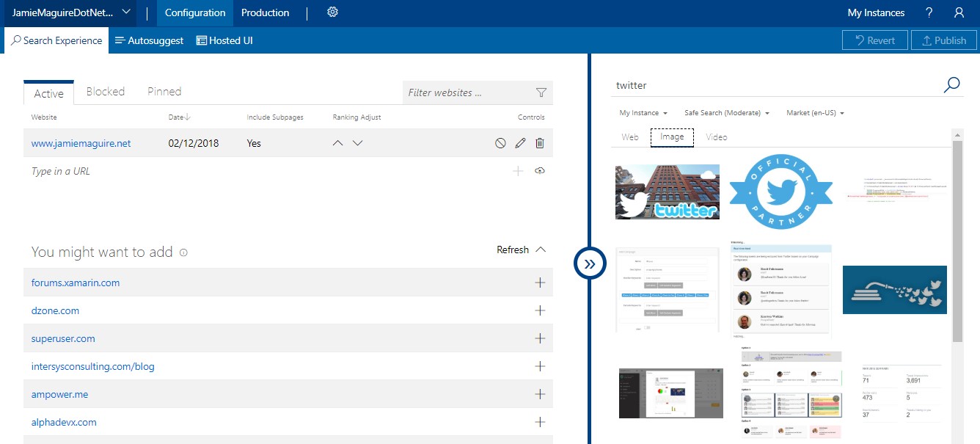This screenshot has width=980, height=444.
Task: Open the user account icon
Action: pos(959,12)
